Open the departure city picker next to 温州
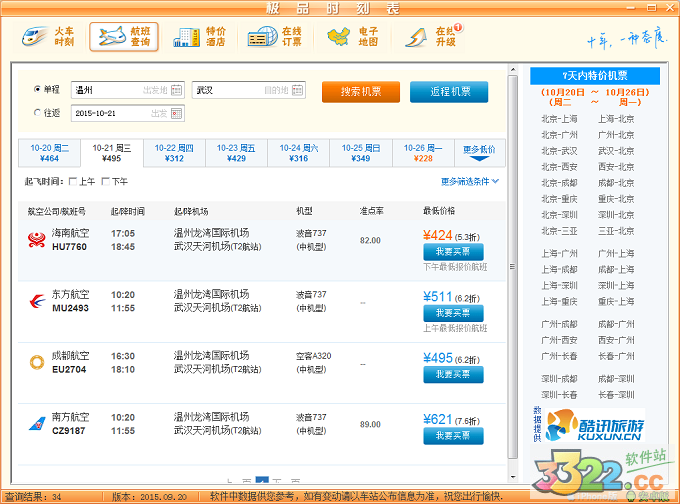This screenshot has height=504, width=680. (x=177, y=90)
